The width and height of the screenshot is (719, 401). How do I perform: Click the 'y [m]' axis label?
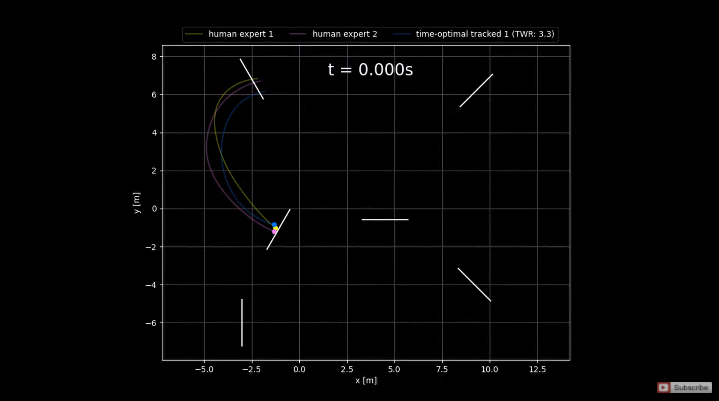(x=137, y=203)
